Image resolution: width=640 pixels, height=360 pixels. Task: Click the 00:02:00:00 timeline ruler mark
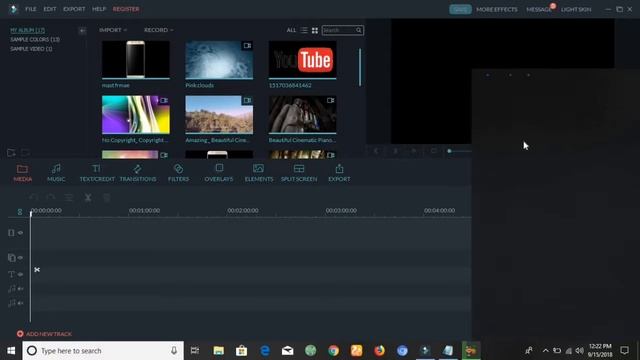[x=243, y=211]
